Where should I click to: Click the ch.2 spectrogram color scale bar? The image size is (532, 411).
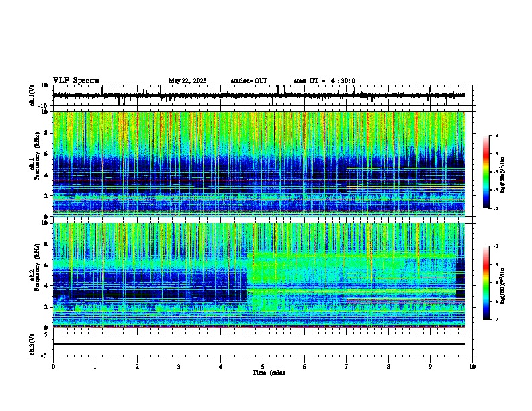coord(486,283)
